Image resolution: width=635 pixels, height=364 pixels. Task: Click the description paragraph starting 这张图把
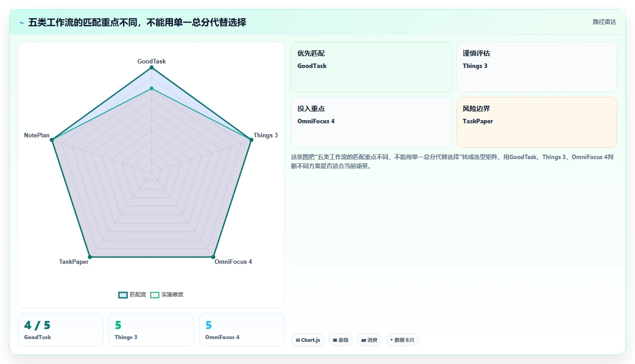pyautogui.click(x=453, y=161)
